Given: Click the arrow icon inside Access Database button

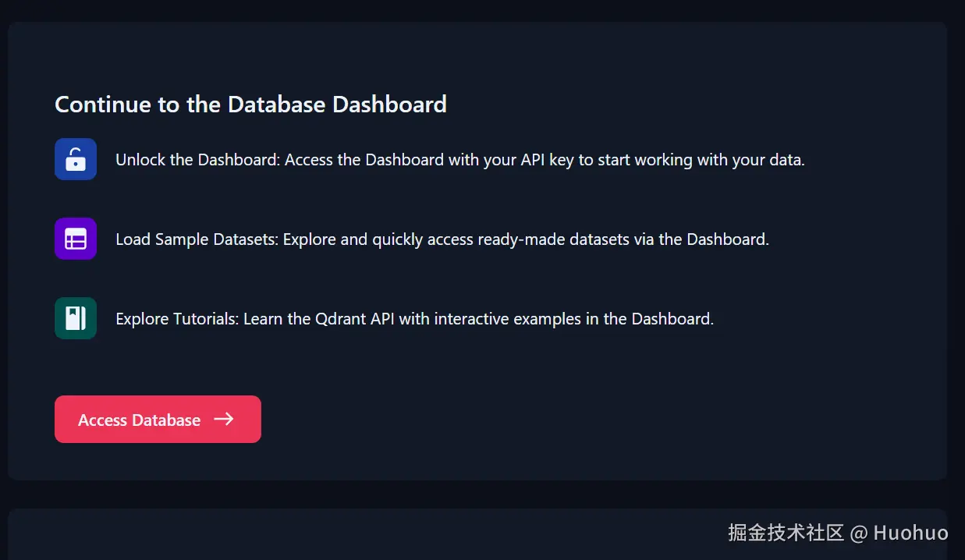Looking at the screenshot, I should point(224,420).
